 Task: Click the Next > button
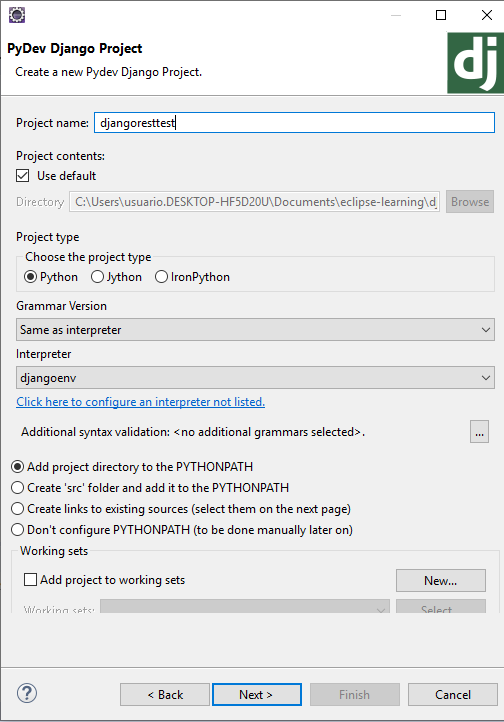pyautogui.click(x=257, y=694)
